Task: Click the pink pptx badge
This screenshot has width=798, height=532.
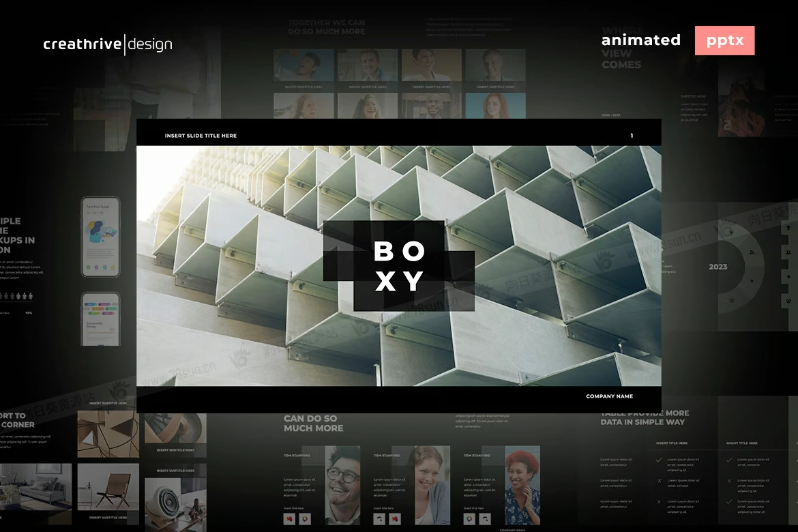Action: (724, 41)
